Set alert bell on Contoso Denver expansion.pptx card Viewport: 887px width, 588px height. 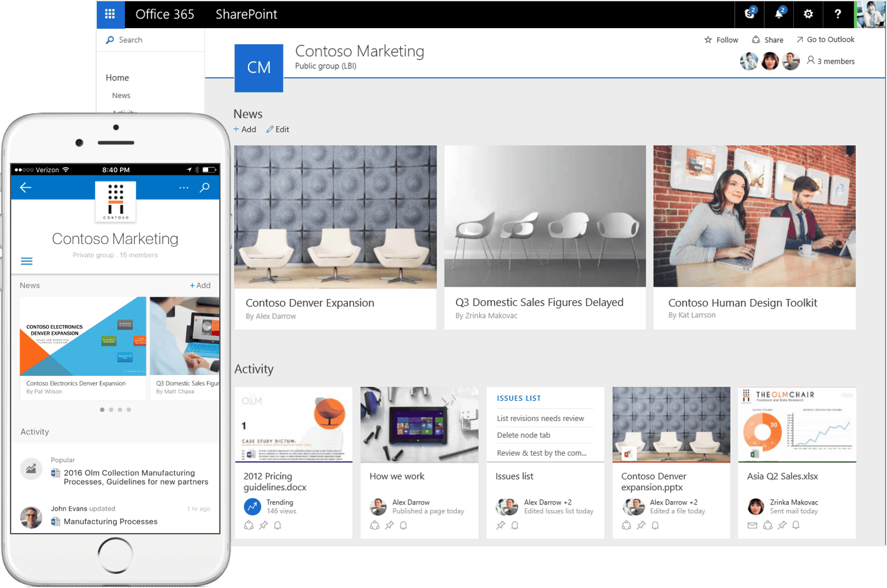[655, 526]
